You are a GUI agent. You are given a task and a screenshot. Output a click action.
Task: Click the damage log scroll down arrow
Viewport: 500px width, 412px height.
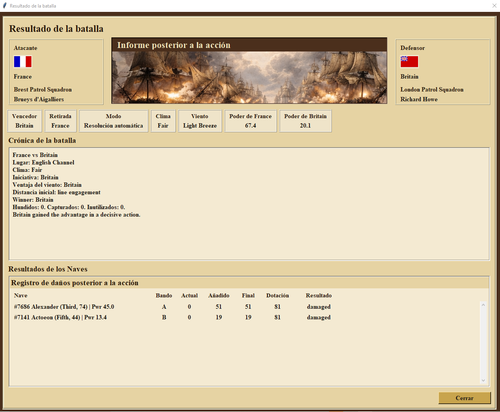point(483,380)
